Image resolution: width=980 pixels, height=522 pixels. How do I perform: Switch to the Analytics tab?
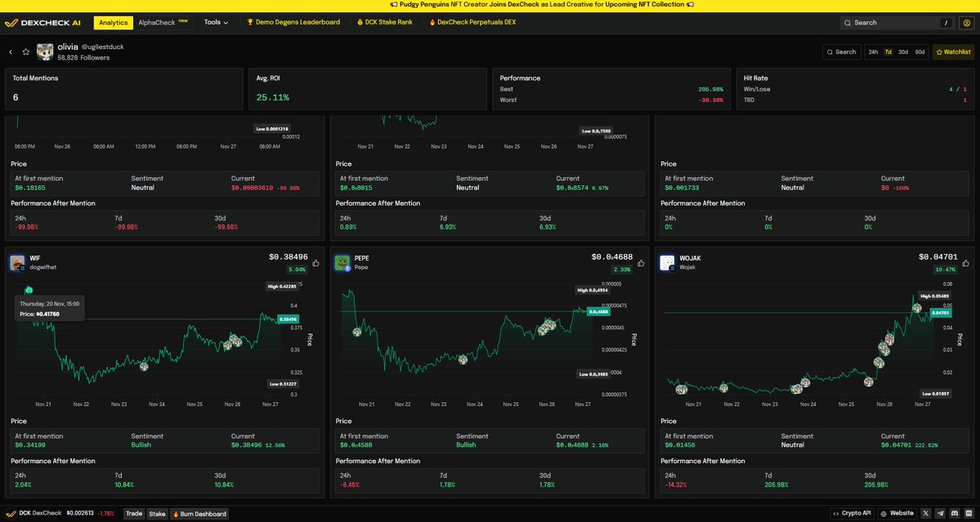(x=113, y=23)
